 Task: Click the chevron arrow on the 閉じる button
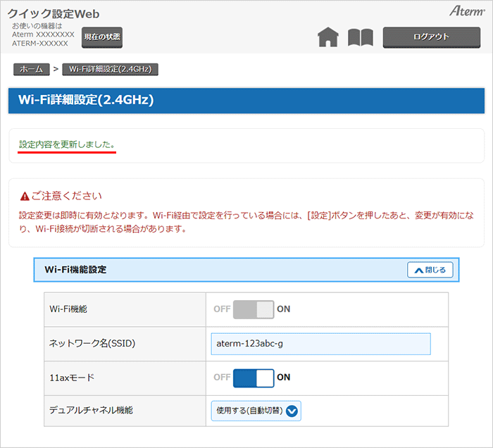(x=418, y=270)
